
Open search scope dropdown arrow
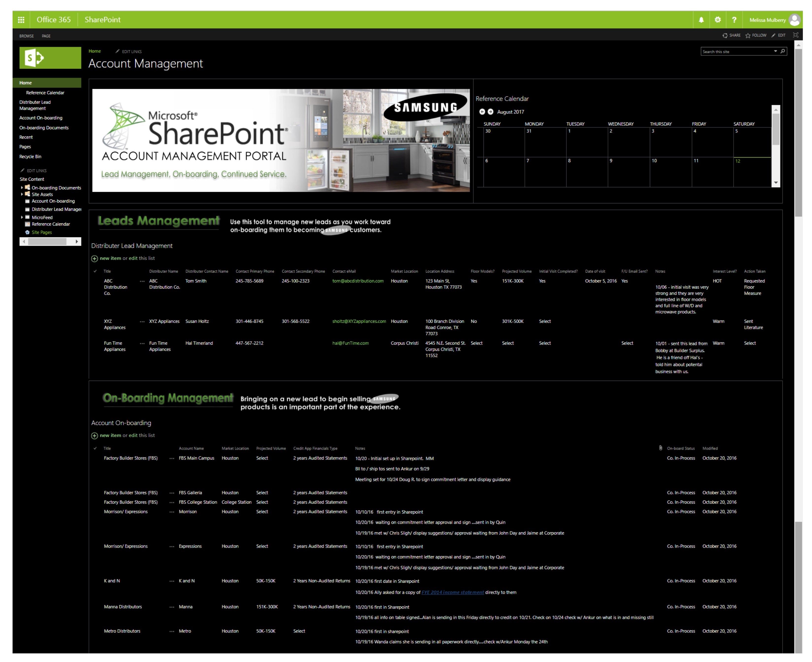point(775,51)
